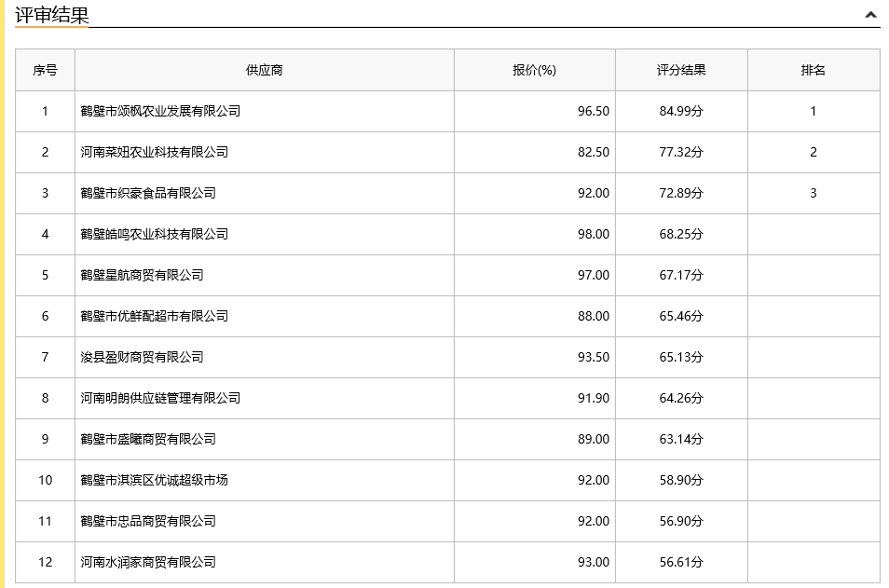Screen dimensions: 889x588
Task: Click the 鹤壁市织豪食品有限公司 cell
Action: (x=148, y=193)
